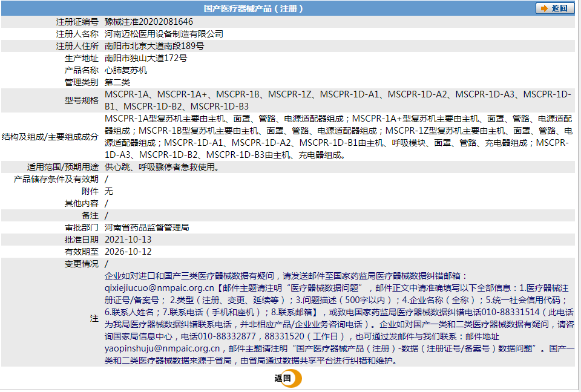Click the 产品名称 field label
This screenshot has width=581, height=392.
tap(82, 70)
